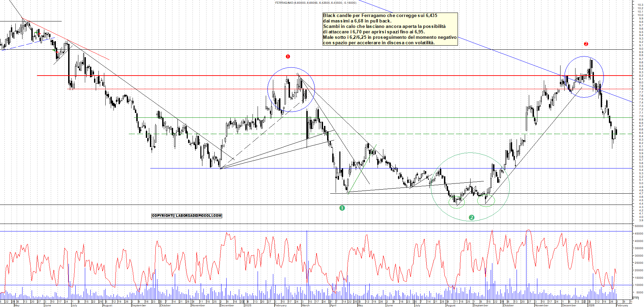Click the red marker ❶ above the February peak

(x=288, y=56)
